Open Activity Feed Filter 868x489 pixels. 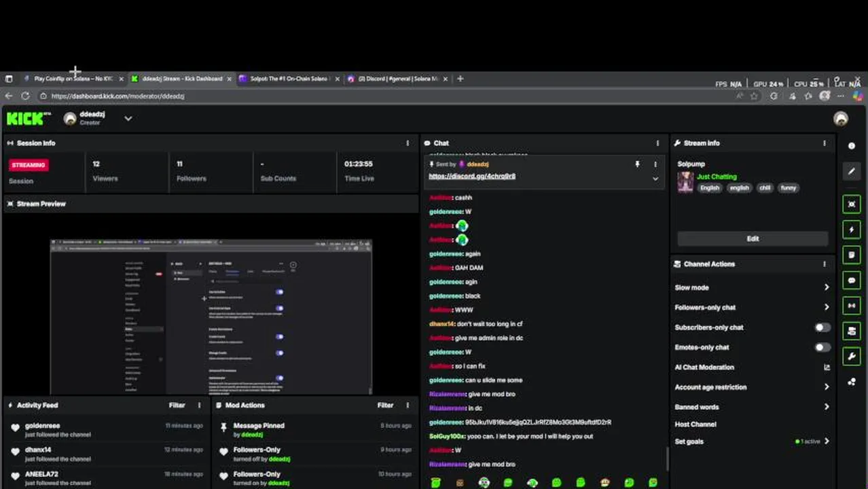[x=177, y=405]
